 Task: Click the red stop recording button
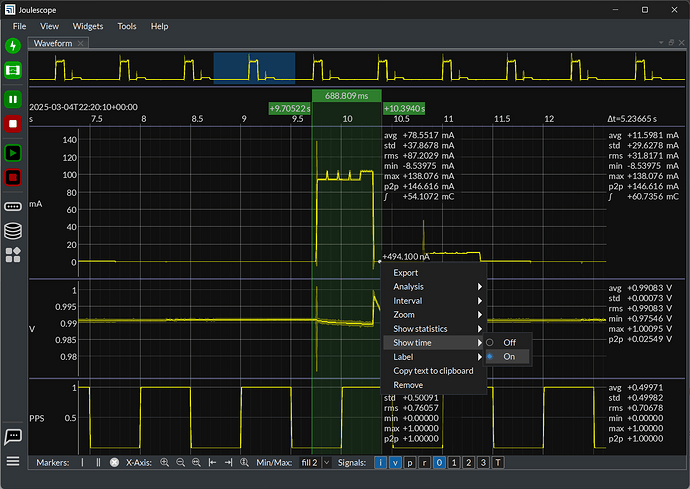pos(13,124)
